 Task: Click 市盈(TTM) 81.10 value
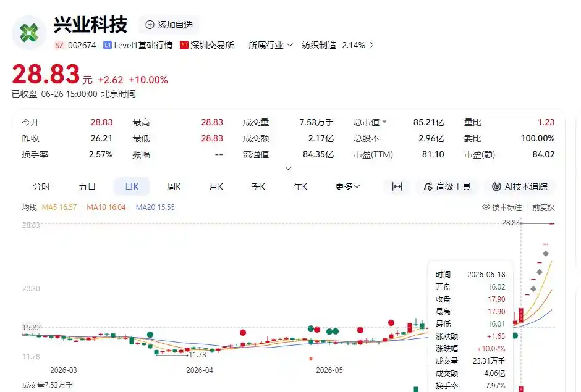click(x=433, y=154)
